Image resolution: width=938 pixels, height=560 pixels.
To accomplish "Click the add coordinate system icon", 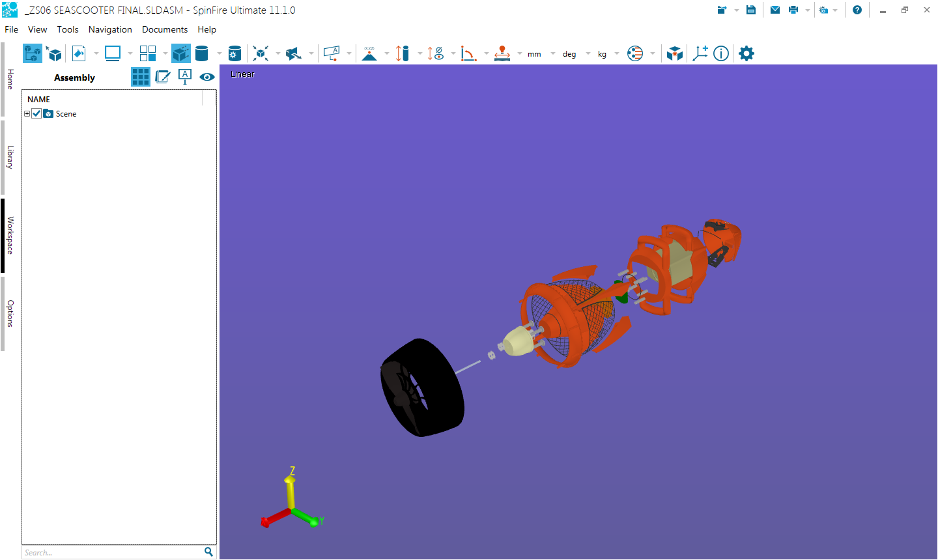I will click(700, 53).
